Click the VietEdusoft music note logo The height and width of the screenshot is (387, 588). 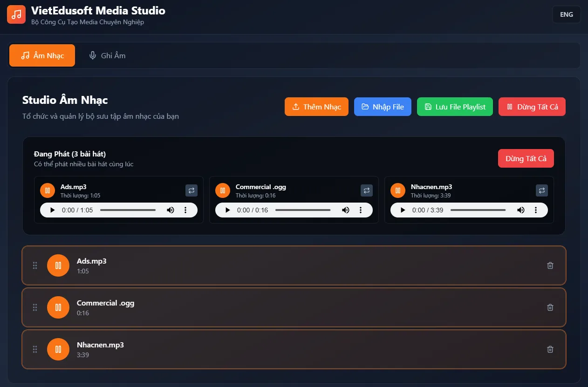click(16, 14)
